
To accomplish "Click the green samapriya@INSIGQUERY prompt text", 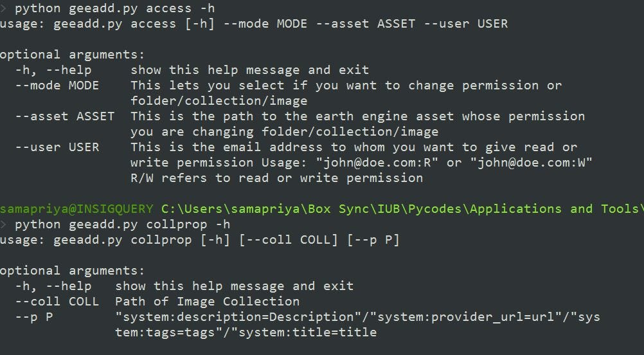I will [x=76, y=209].
